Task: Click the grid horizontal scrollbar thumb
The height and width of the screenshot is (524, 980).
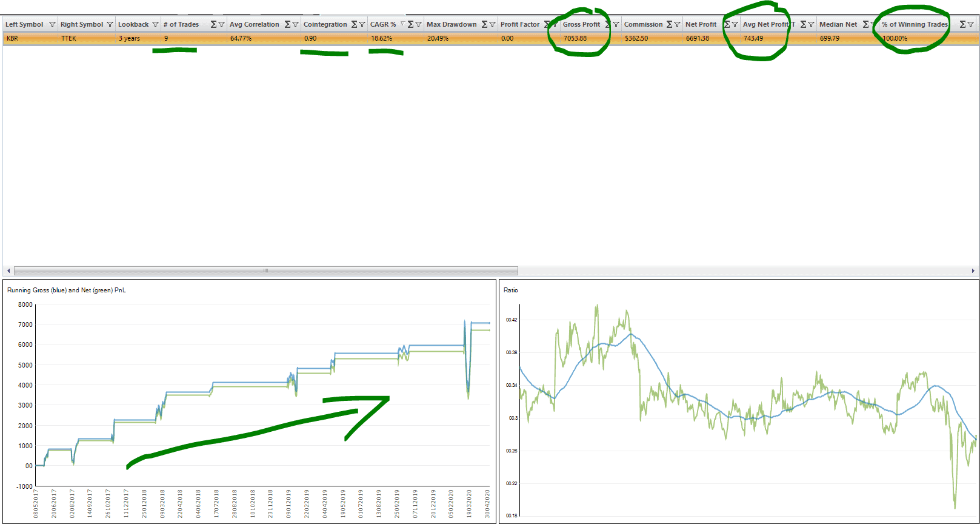Action: tap(265, 270)
